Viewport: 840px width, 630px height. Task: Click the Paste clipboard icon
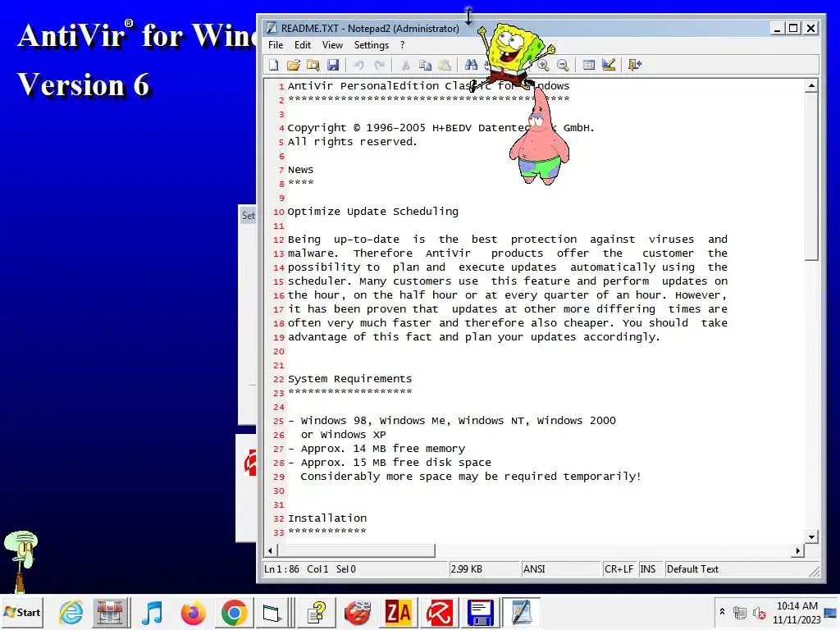point(445,65)
